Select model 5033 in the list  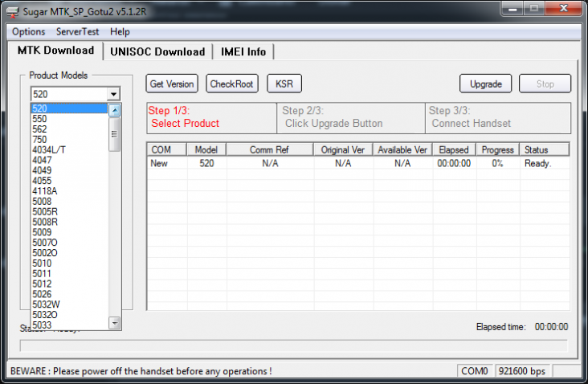69,325
